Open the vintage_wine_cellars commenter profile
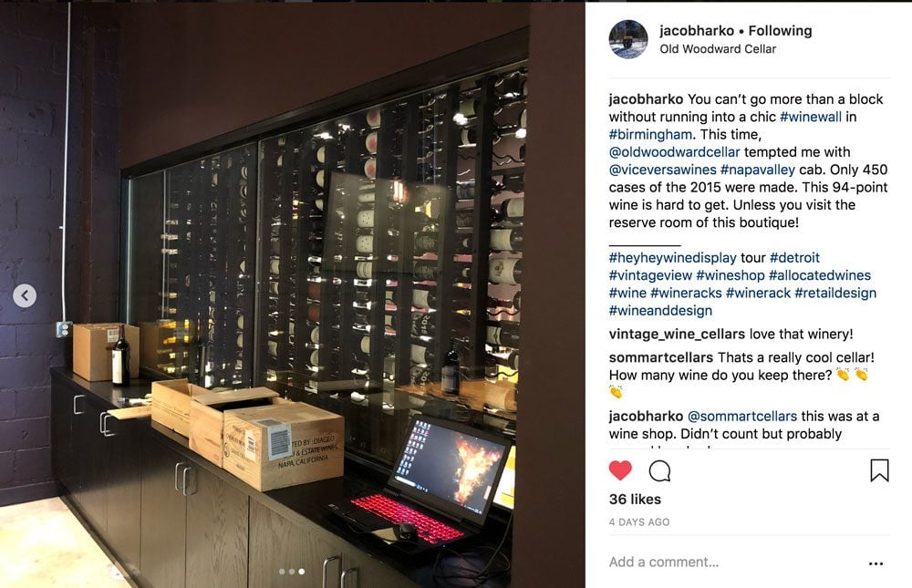The image size is (912, 588). (x=677, y=335)
